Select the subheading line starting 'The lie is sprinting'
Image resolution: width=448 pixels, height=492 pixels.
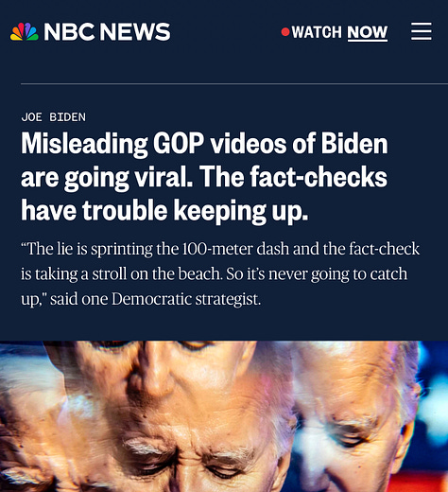[x=220, y=249]
